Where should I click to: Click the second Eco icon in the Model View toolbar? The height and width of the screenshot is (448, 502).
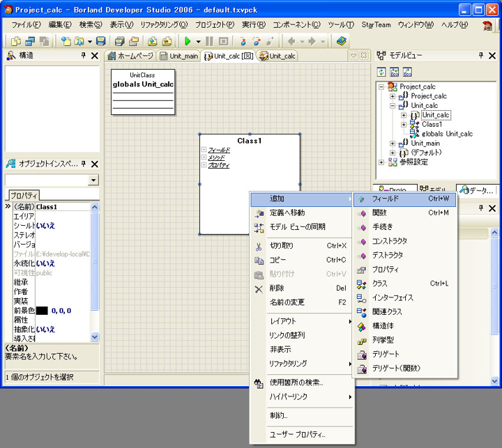click(x=395, y=72)
